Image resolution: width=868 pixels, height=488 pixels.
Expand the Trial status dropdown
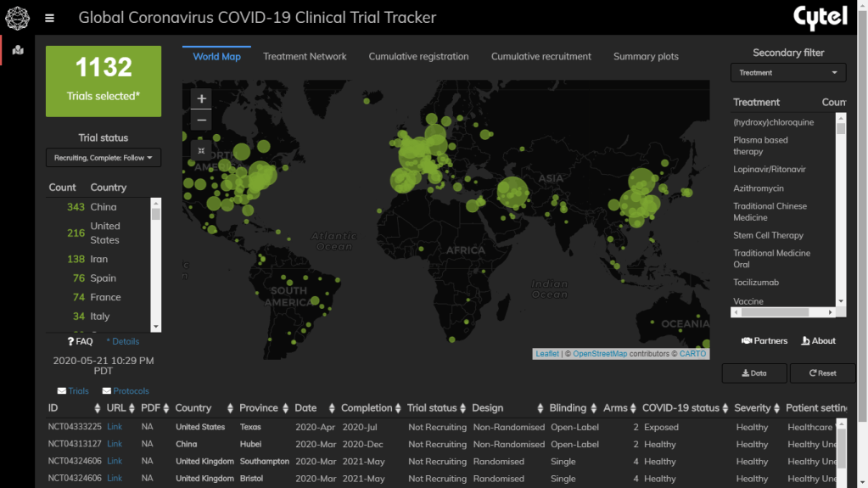[x=103, y=158]
